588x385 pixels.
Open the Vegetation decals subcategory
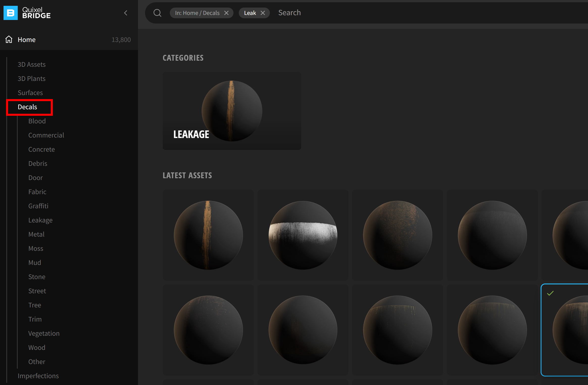click(44, 333)
